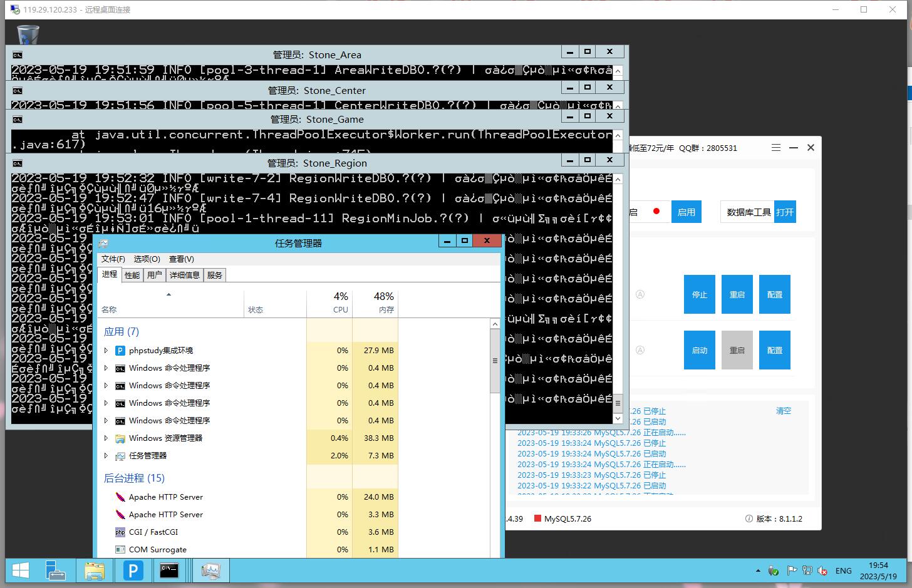Select the 任务管理器 process row icon
The width and height of the screenshot is (912, 588).
coord(120,456)
